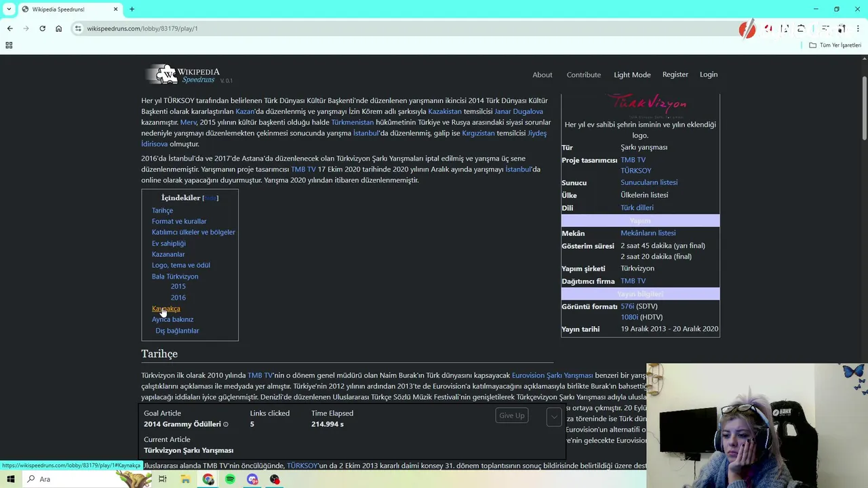The image size is (868, 488).
Task: Click the info icon beside goal article
Action: click(x=226, y=424)
